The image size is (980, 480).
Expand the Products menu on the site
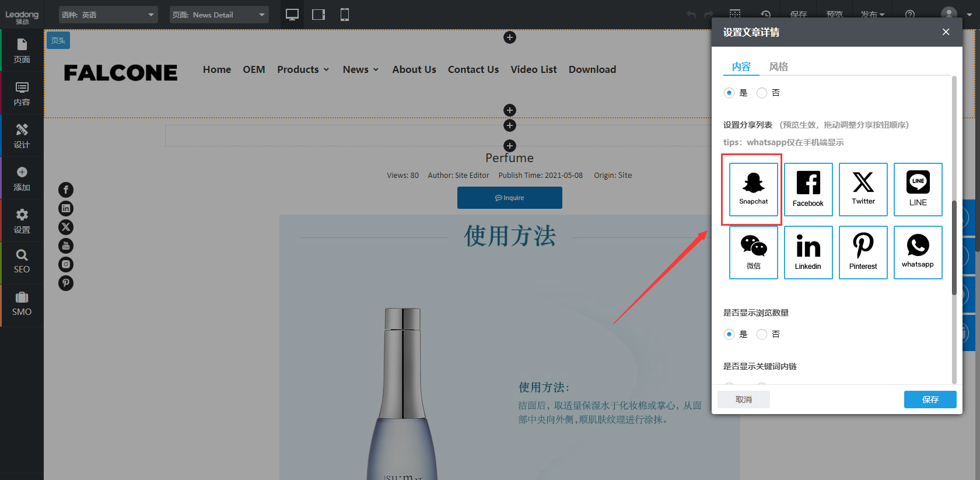pyautogui.click(x=303, y=69)
